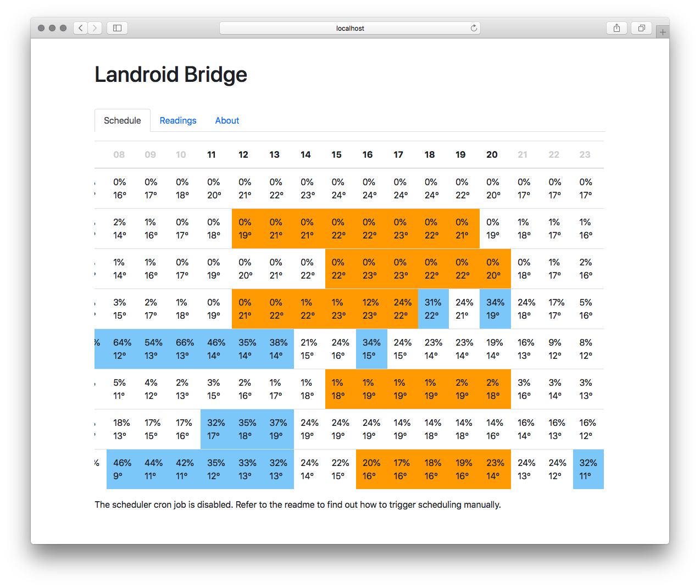Select the blue cell 46% 9°
The height and width of the screenshot is (588, 700).
coord(122,469)
